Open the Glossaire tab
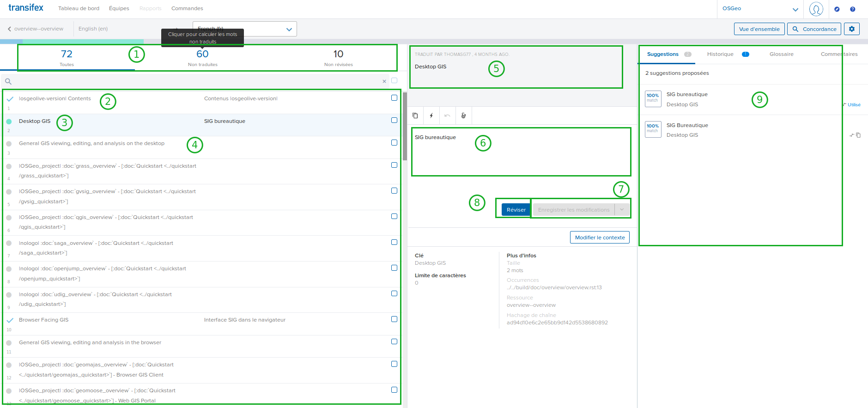 click(781, 55)
